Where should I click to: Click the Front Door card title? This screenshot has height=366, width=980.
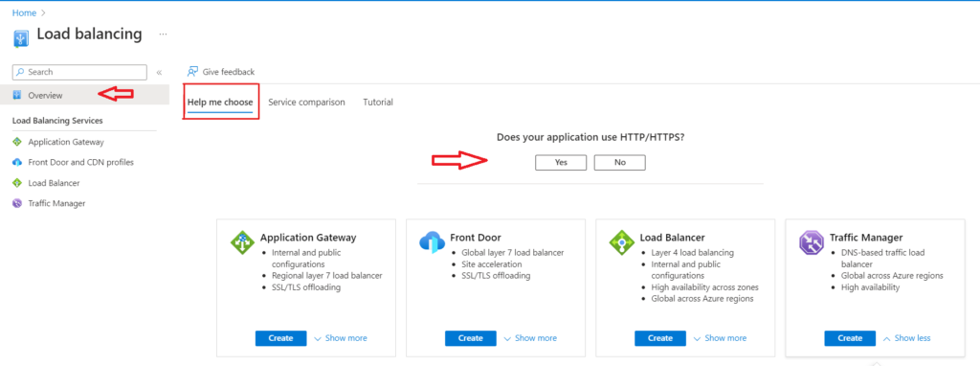click(x=475, y=238)
